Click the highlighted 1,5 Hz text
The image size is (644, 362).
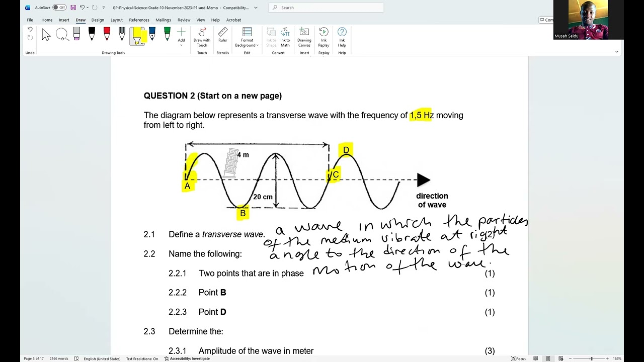click(x=422, y=115)
